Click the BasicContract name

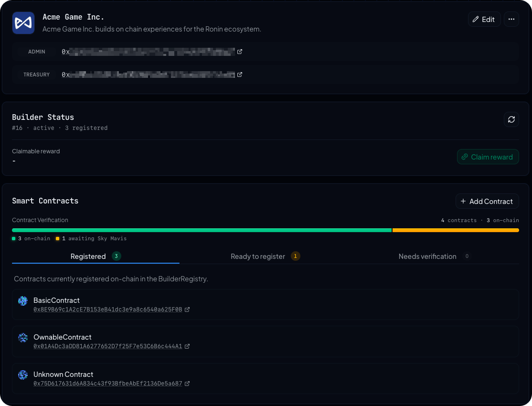56,300
